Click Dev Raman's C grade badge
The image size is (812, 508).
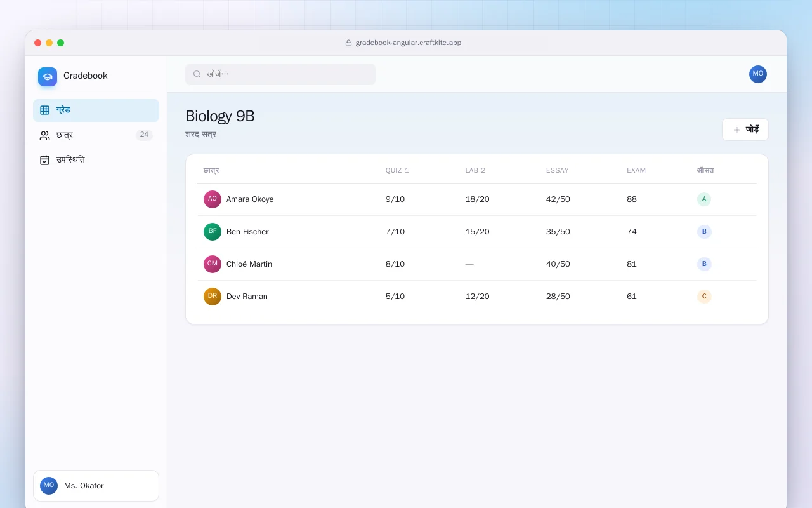pyautogui.click(x=704, y=297)
